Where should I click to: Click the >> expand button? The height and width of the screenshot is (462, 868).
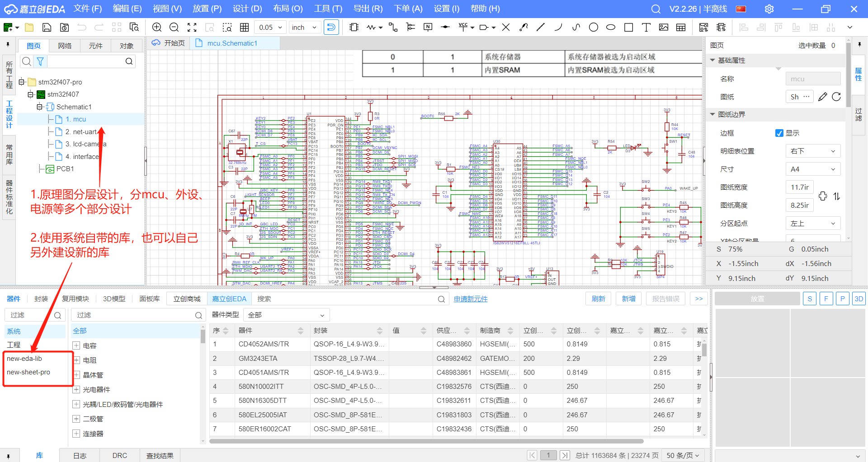[x=699, y=299]
